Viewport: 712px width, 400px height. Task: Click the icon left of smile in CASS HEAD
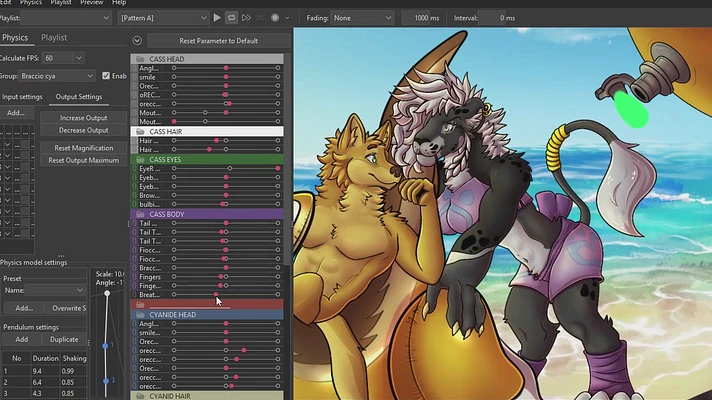(134, 77)
